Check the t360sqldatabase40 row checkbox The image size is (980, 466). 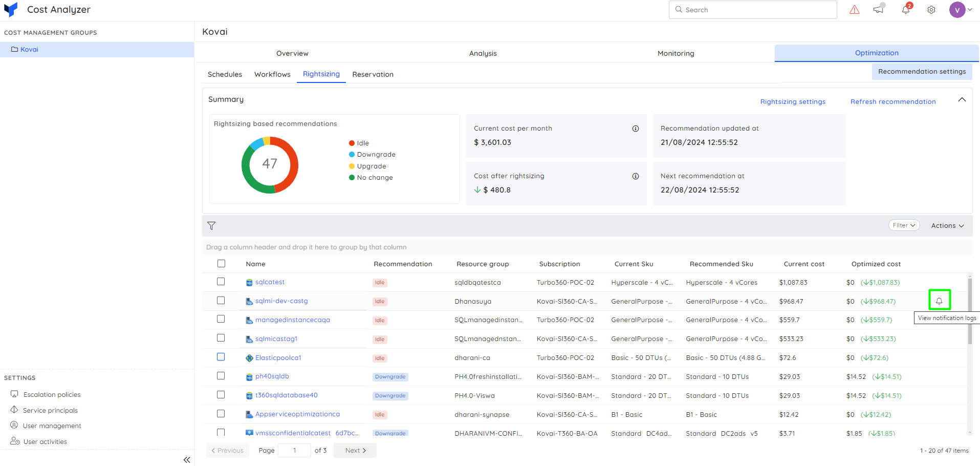(x=221, y=394)
